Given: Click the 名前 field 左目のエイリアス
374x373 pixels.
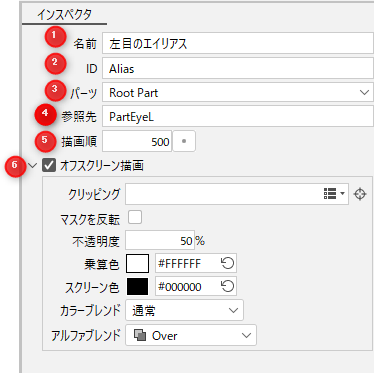Looking at the screenshot, I should (x=238, y=43).
